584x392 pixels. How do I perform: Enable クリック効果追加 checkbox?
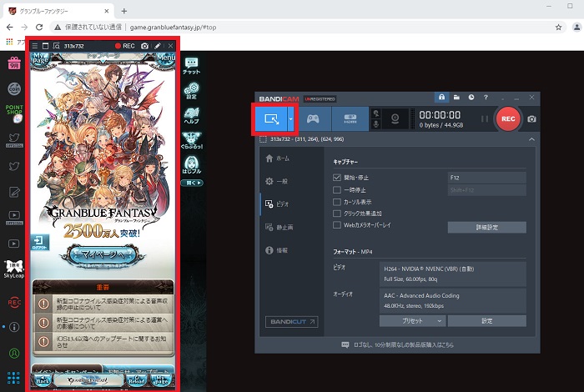point(337,214)
